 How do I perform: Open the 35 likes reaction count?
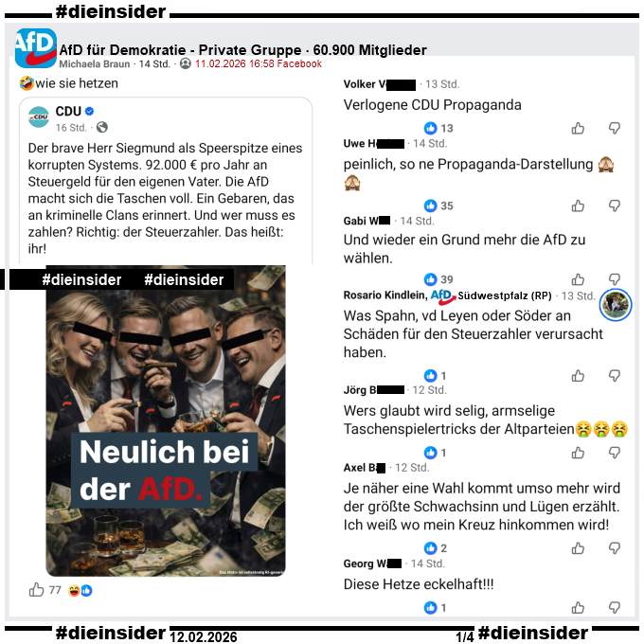tap(438, 206)
